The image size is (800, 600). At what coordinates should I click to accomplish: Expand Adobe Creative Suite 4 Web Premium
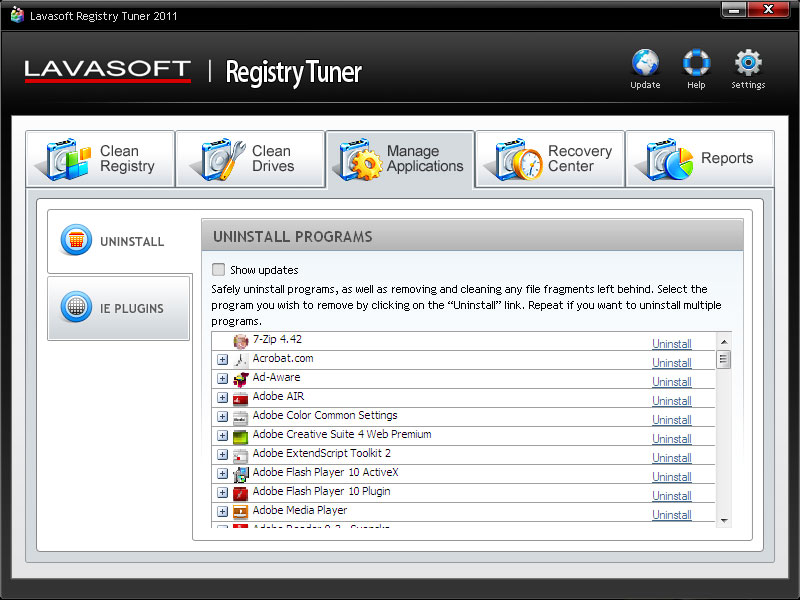click(x=222, y=436)
